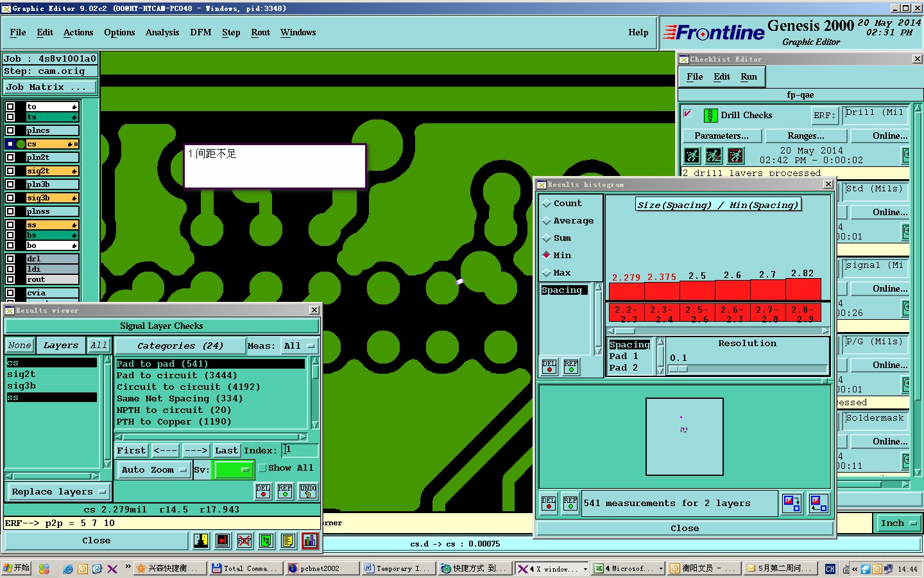Click the DEL icon beside UNDO in Results viewer
This screenshot has width=924, height=578.
[263, 491]
